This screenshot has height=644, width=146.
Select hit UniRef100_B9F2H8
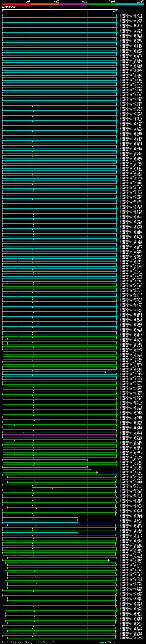click(131, 67)
